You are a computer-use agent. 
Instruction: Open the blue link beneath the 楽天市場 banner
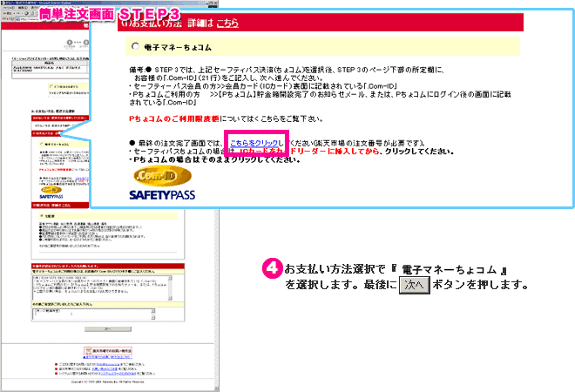click(108, 357)
